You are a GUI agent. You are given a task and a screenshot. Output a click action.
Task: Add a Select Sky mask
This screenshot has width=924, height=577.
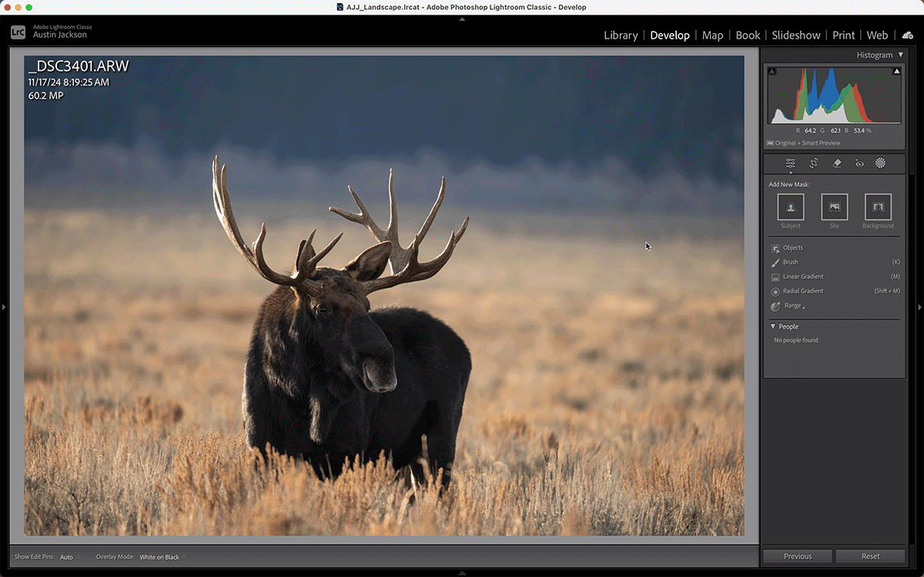(x=834, y=206)
